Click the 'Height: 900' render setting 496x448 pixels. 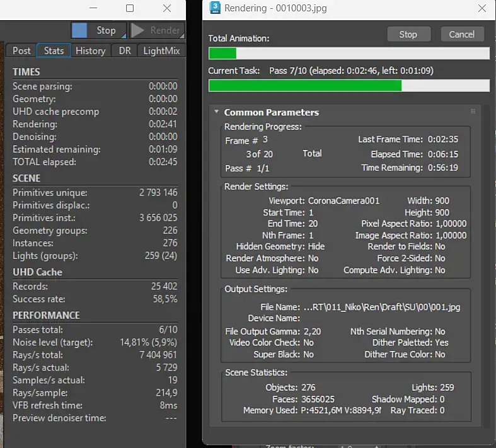click(x=427, y=212)
